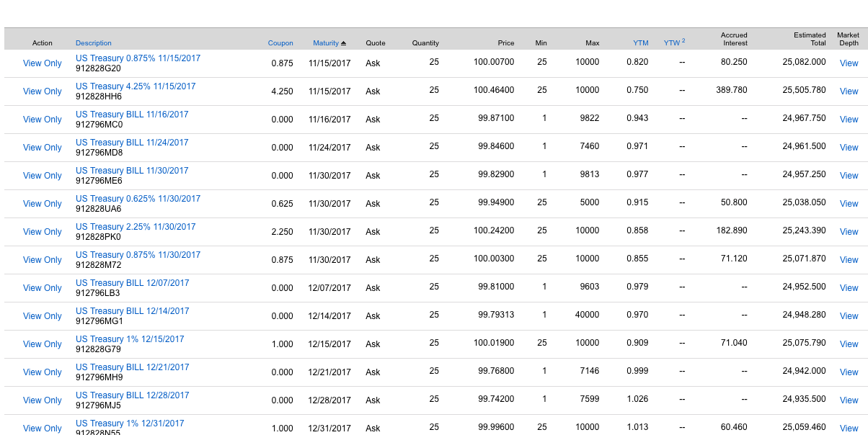
Task: Open US Treasury BILL 12/28/2017 details
Action: tap(133, 395)
